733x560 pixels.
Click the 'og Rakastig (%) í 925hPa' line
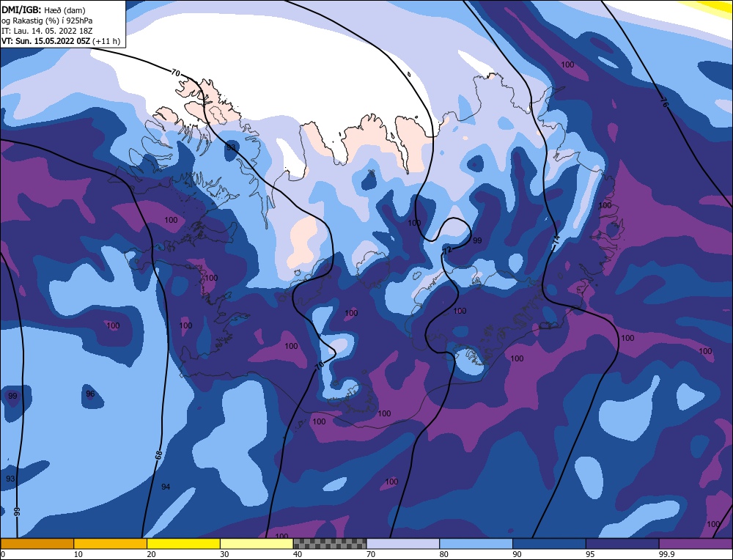click(47, 21)
